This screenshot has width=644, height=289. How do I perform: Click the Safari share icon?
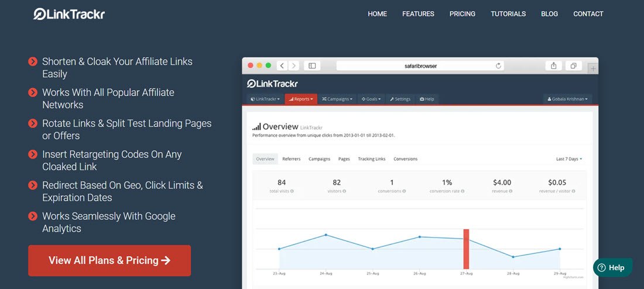tap(554, 66)
